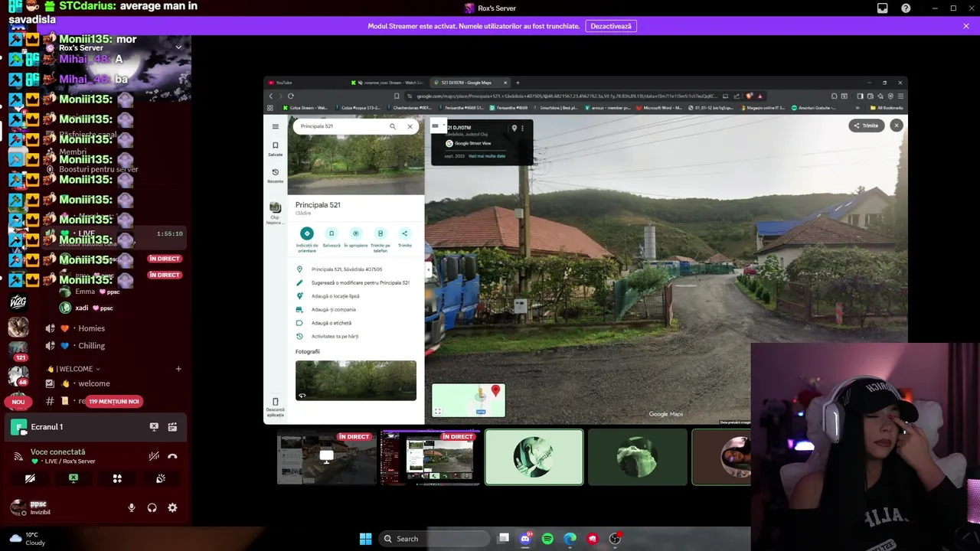
Task: Open the Activities launcher button
Action: coord(117,478)
